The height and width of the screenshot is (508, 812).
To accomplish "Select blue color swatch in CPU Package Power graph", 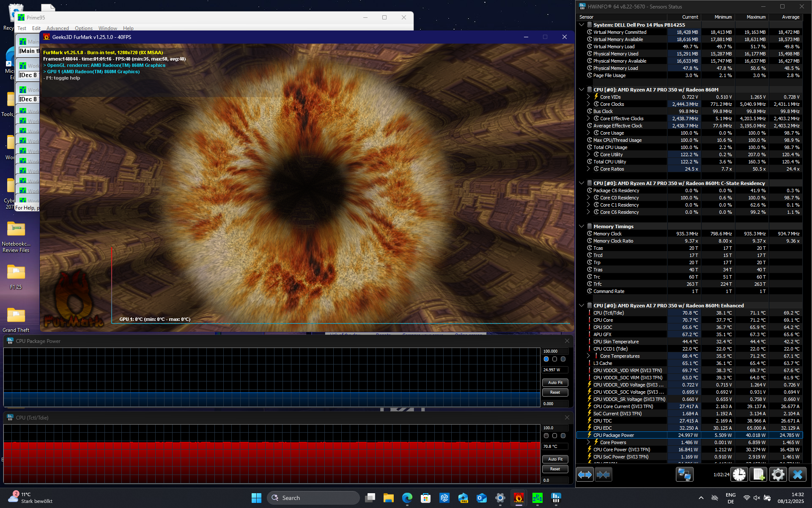I will (x=546, y=359).
